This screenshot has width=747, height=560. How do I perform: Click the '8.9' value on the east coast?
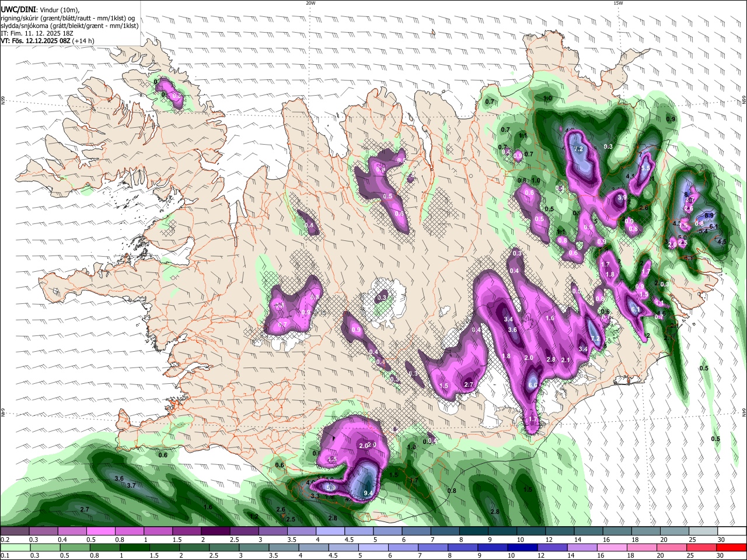[709, 216]
